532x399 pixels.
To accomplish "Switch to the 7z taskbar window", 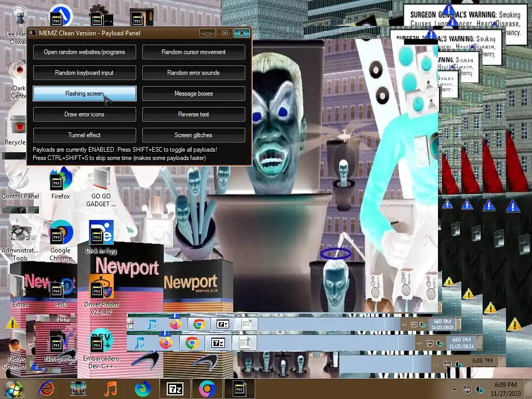I will pos(175,389).
